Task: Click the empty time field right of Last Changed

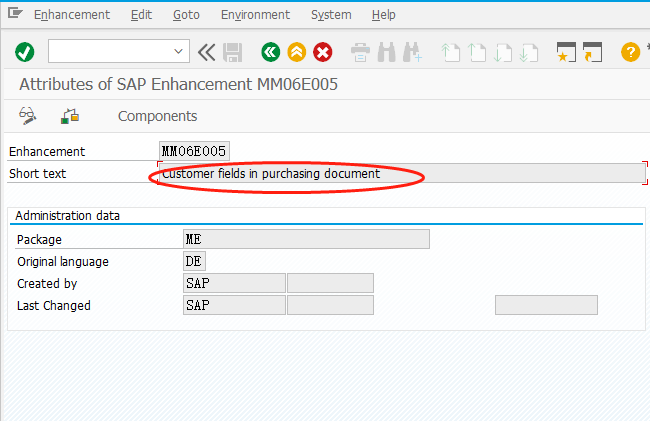Action: [x=546, y=305]
